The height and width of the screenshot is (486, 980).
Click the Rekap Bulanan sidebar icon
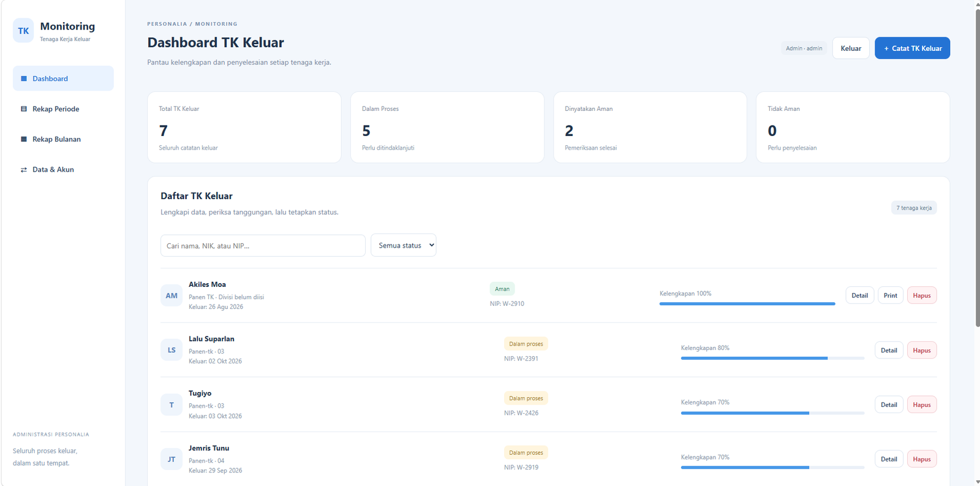(24, 139)
